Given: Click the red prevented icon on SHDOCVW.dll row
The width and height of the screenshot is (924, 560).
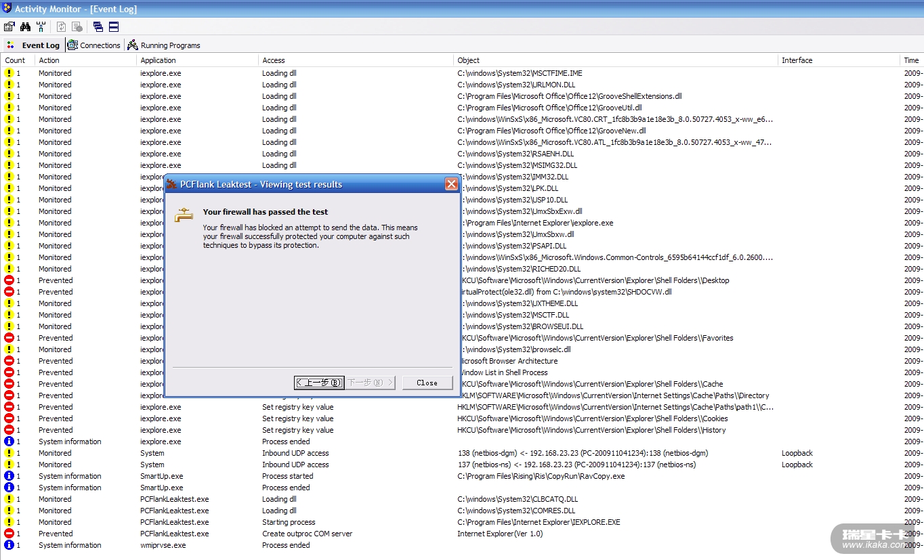Looking at the screenshot, I should coord(9,292).
